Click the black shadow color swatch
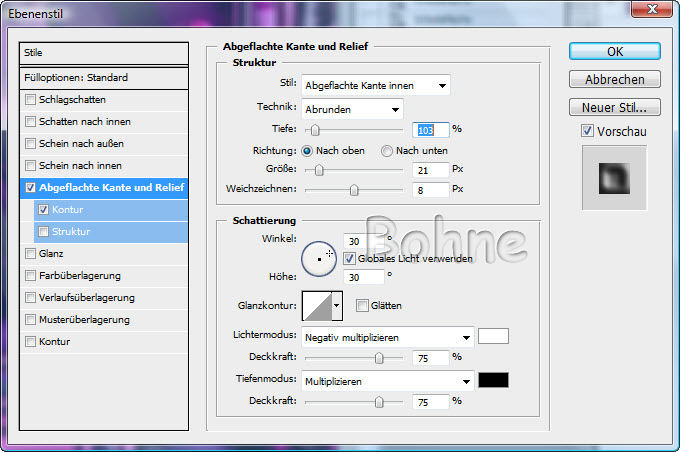This screenshot has width=680, height=452. pos(493,380)
